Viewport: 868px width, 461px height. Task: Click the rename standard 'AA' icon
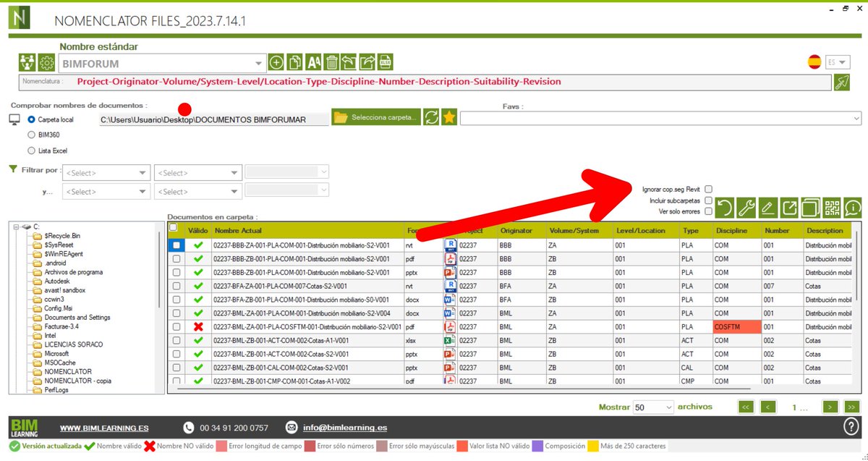(x=314, y=62)
